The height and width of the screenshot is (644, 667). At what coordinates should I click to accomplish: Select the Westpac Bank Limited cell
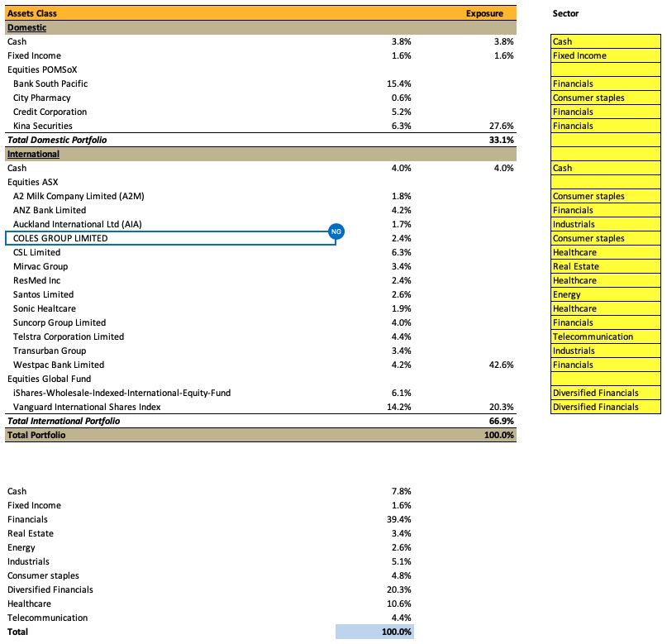pos(59,365)
